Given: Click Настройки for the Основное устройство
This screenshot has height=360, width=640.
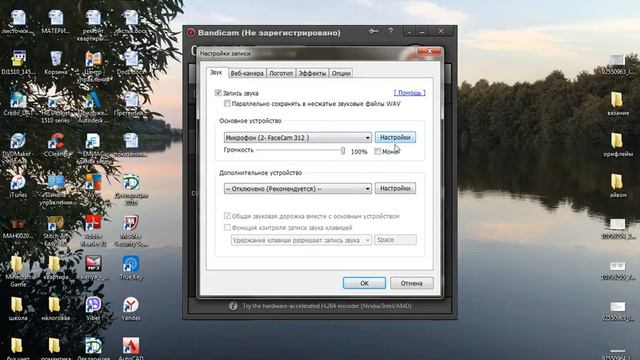Looking at the screenshot, I should pos(395,138).
